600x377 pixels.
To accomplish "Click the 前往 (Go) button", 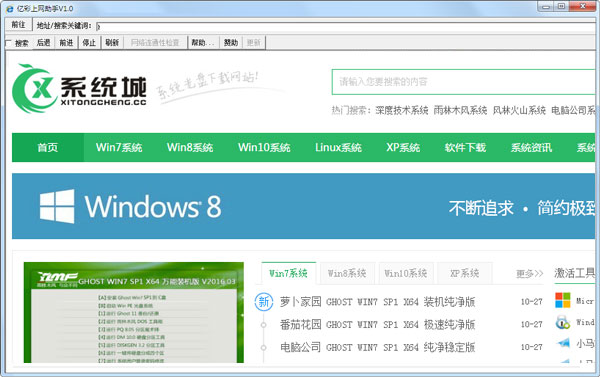I will (x=18, y=25).
